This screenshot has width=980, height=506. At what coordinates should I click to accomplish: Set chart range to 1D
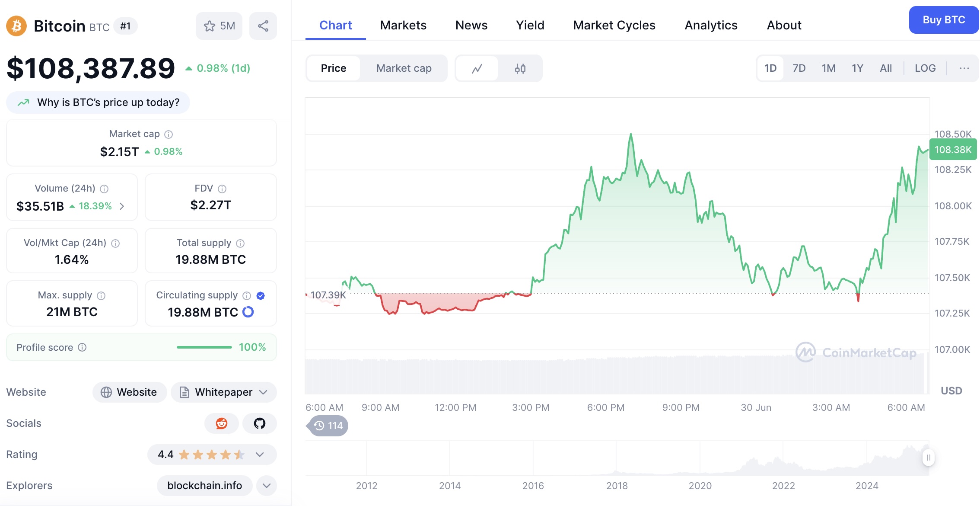point(770,68)
